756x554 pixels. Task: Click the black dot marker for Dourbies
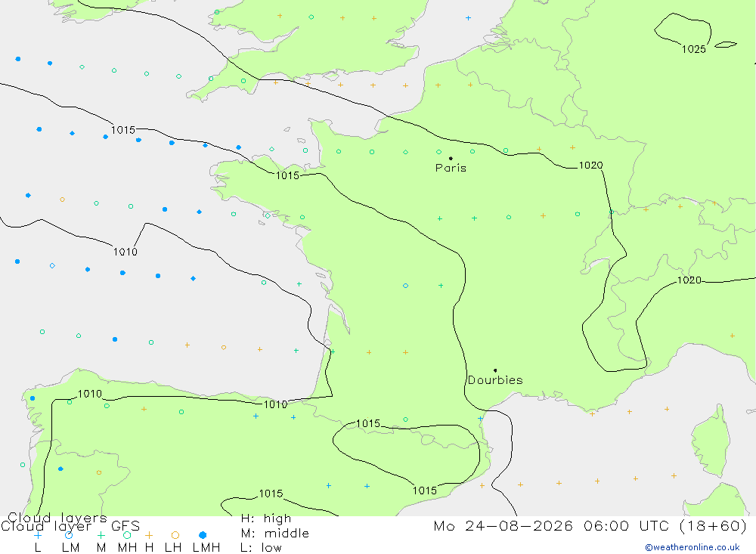tap(495, 370)
